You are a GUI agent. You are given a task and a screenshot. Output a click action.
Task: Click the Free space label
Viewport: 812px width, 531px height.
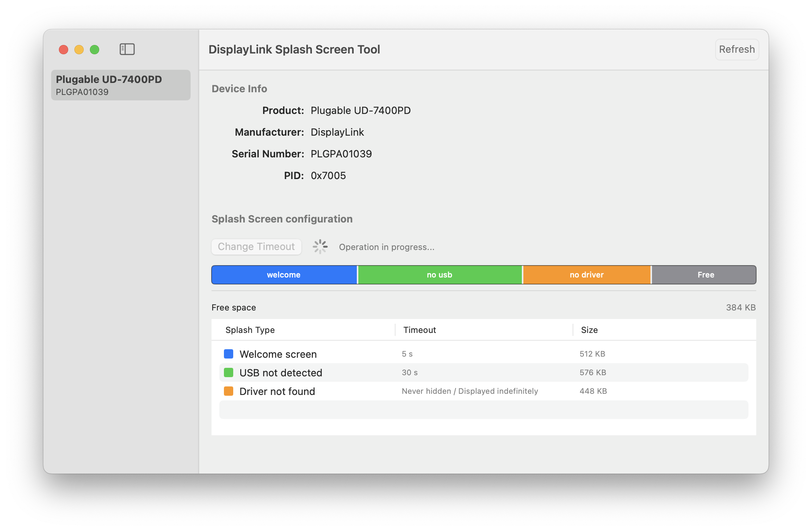pos(234,307)
